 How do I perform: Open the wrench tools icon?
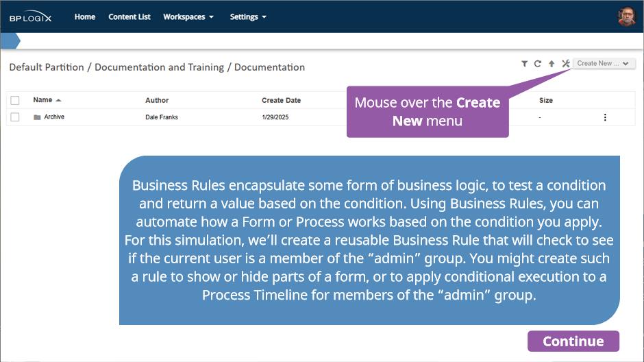click(566, 63)
